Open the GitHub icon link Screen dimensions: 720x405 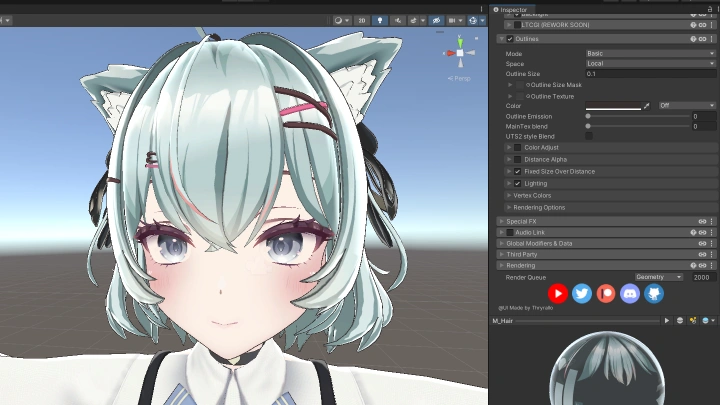tap(654, 293)
